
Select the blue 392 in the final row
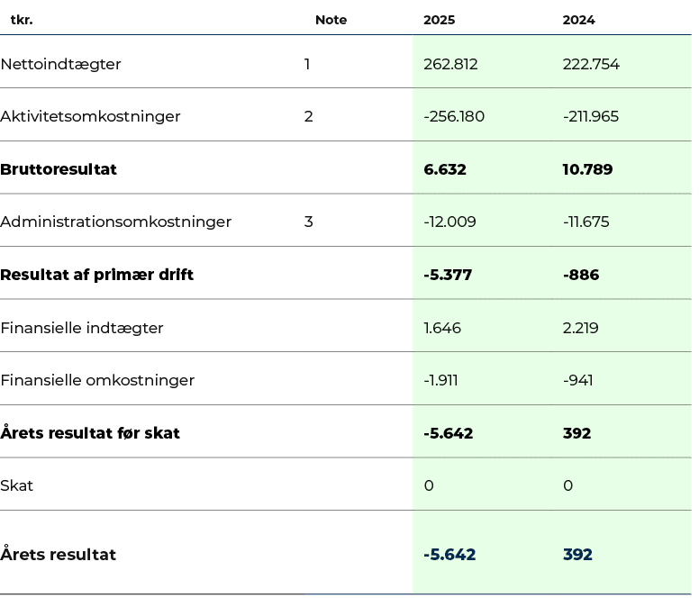577,555
